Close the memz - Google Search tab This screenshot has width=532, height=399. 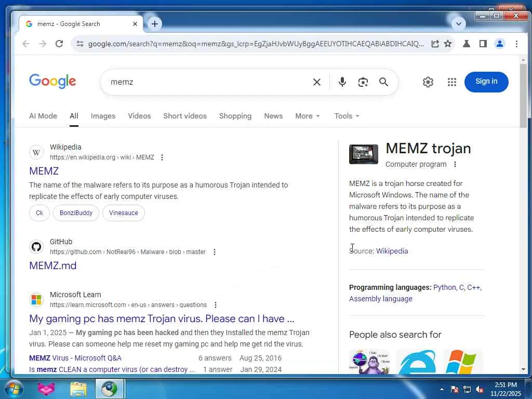point(135,24)
